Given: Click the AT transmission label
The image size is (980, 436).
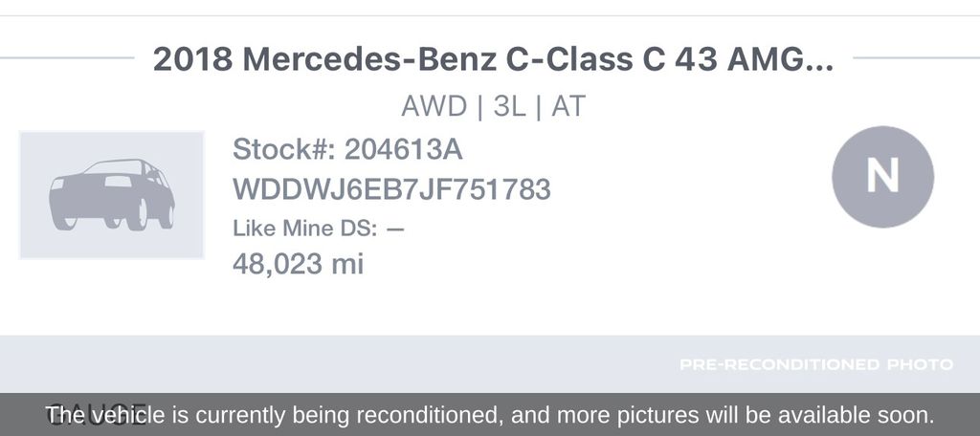Looking at the screenshot, I should tap(568, 106).
